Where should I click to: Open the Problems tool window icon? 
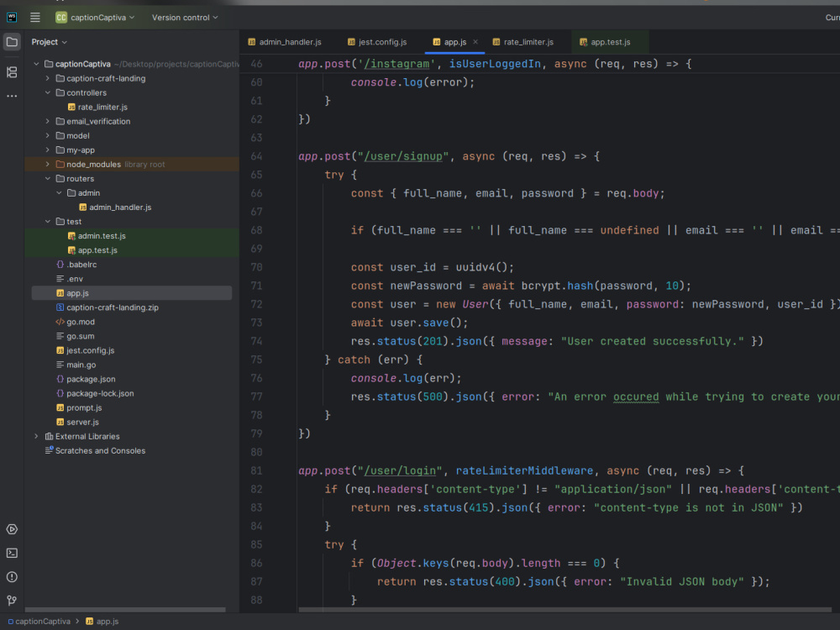coord(12,577)
